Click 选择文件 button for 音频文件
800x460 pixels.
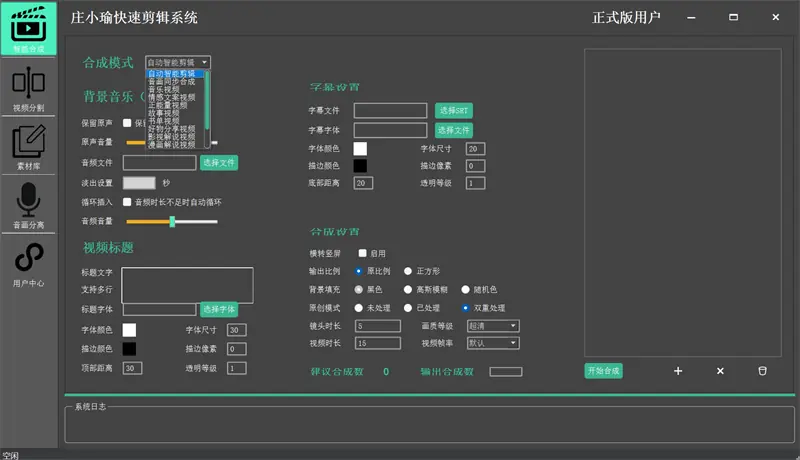point(219,163)
